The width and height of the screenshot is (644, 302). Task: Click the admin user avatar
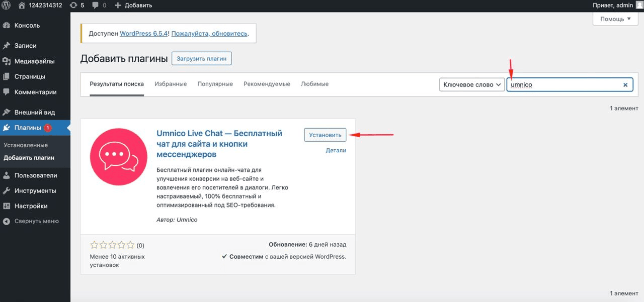coord(639,5)
